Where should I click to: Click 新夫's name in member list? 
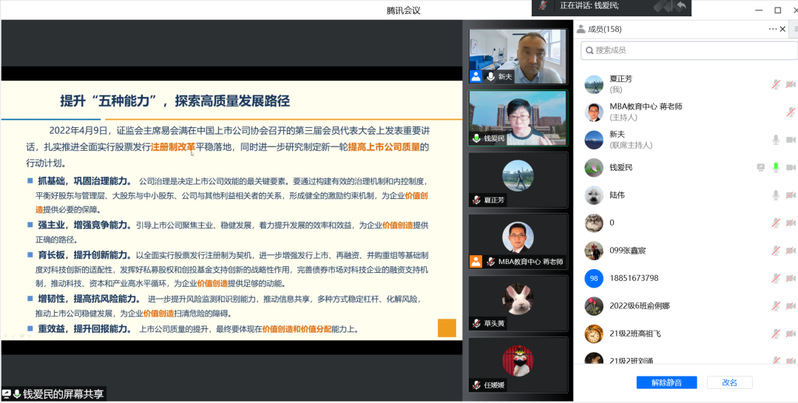[617, 134]
